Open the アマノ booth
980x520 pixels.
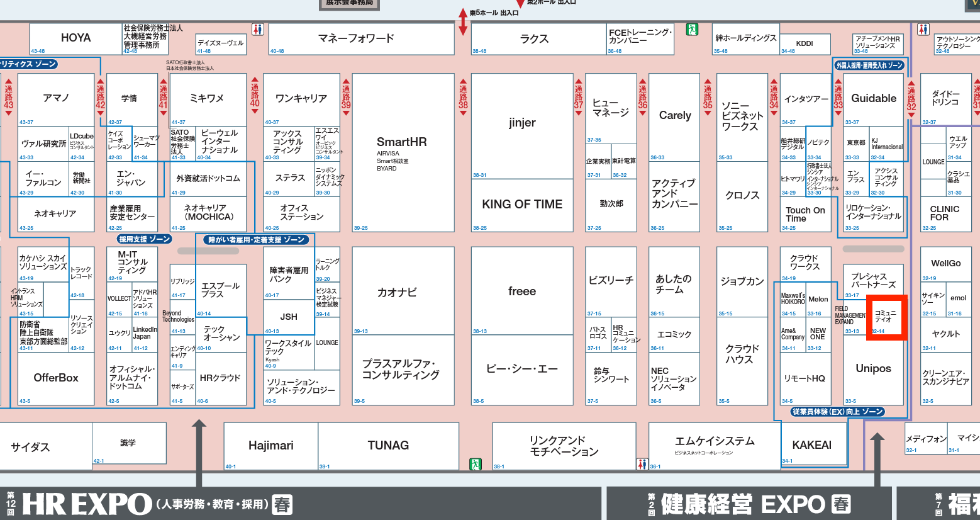click(56, 99)
